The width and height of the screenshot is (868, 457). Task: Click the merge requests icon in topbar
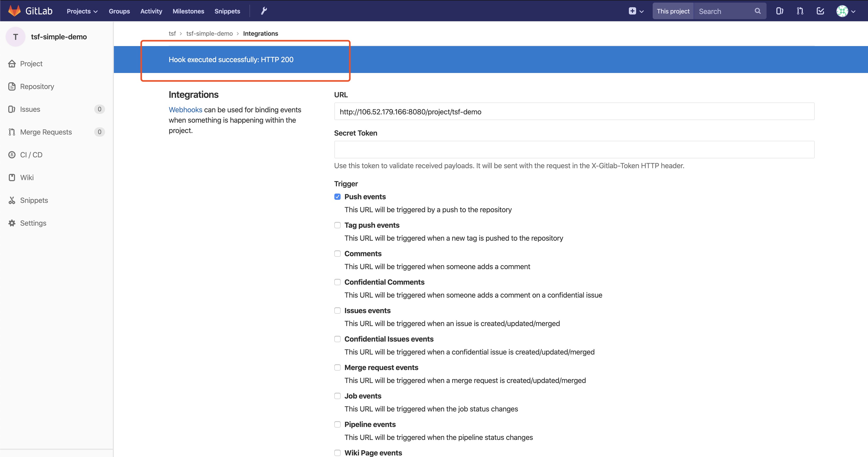[800, 11]
